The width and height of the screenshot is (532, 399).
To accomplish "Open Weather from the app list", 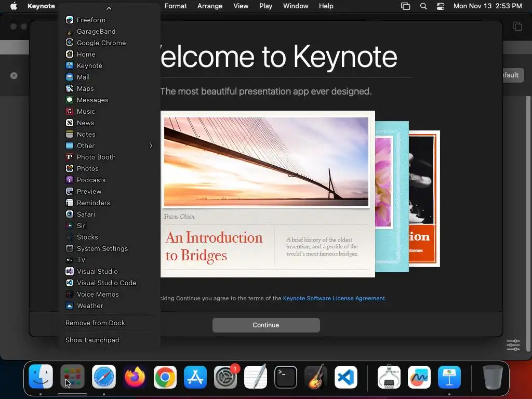I will coord(109,305).
